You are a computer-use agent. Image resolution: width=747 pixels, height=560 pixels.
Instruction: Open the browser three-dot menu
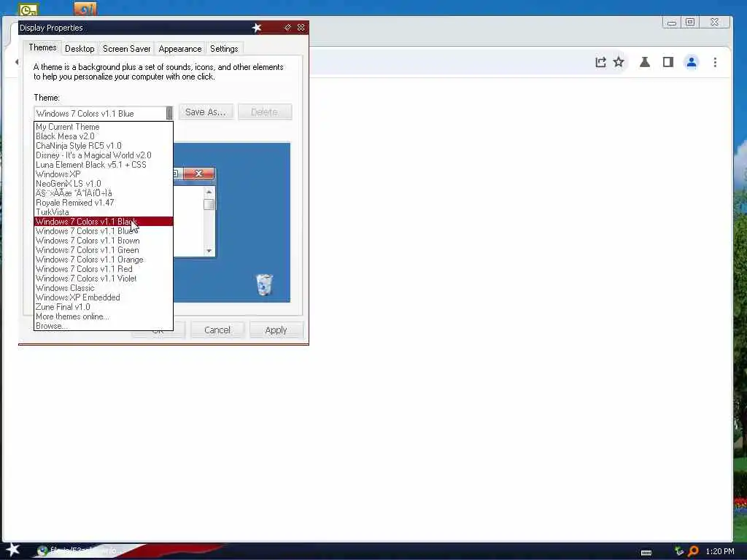tap(715, 63)
